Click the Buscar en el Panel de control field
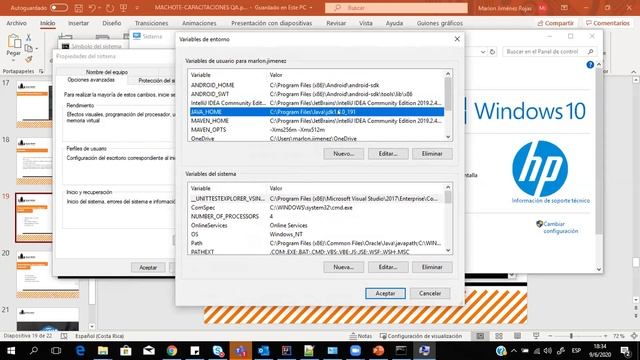 [x=549, y=52]
